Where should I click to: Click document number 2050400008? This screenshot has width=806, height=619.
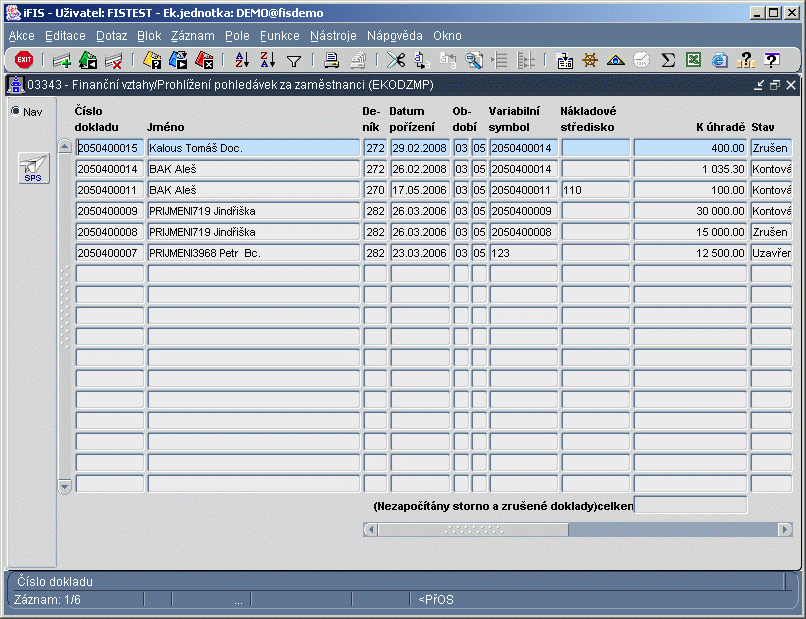point(110,232)
